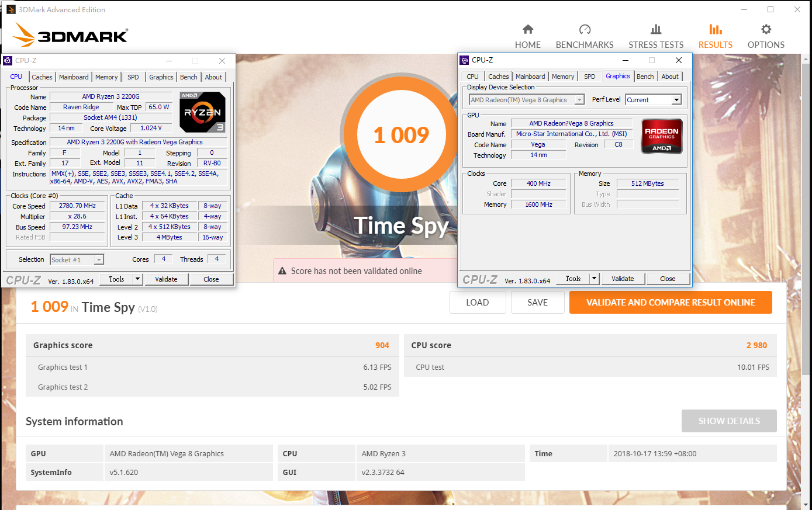
Task: Click the GPU Core 400 MHz field
Action: pyautogui.click(x=538, y=183)
